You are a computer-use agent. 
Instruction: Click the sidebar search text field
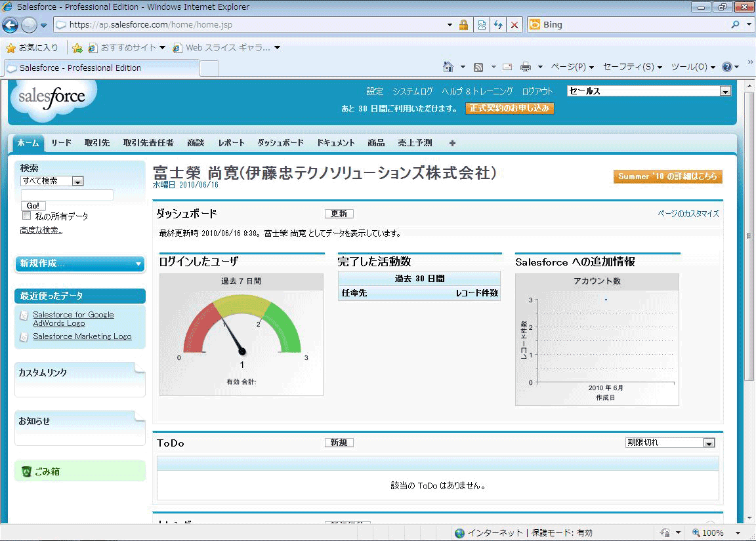tap(67, 195)
